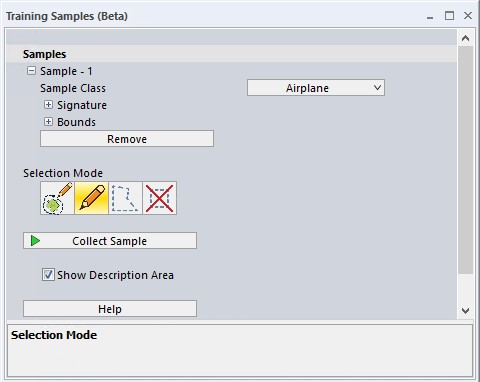Click the clear selection red X icon
The width and height of the screenshot is (480, 382).
(160, 198)
